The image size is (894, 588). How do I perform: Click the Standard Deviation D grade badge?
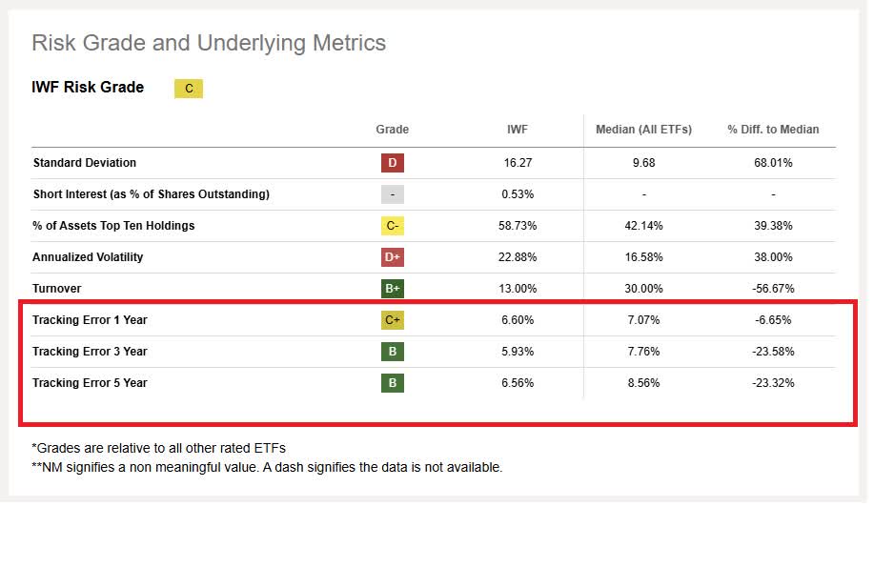coord(392,163)
